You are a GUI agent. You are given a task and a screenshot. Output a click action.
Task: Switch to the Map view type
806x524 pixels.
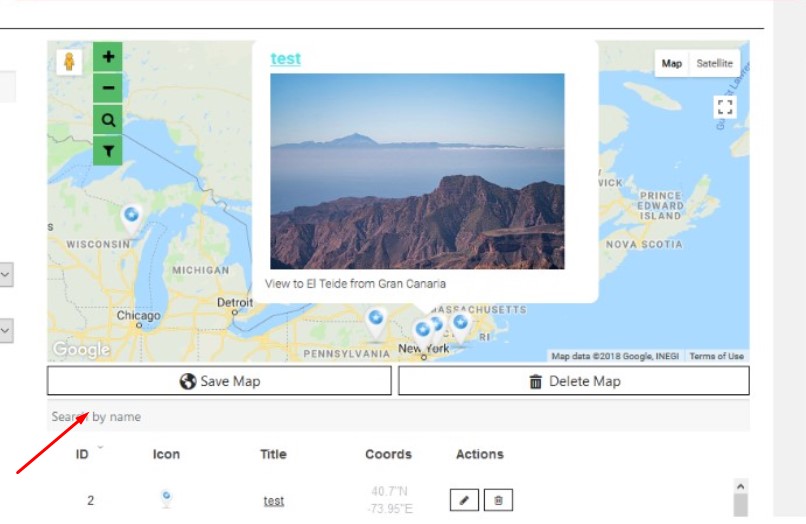coord(672,63)
